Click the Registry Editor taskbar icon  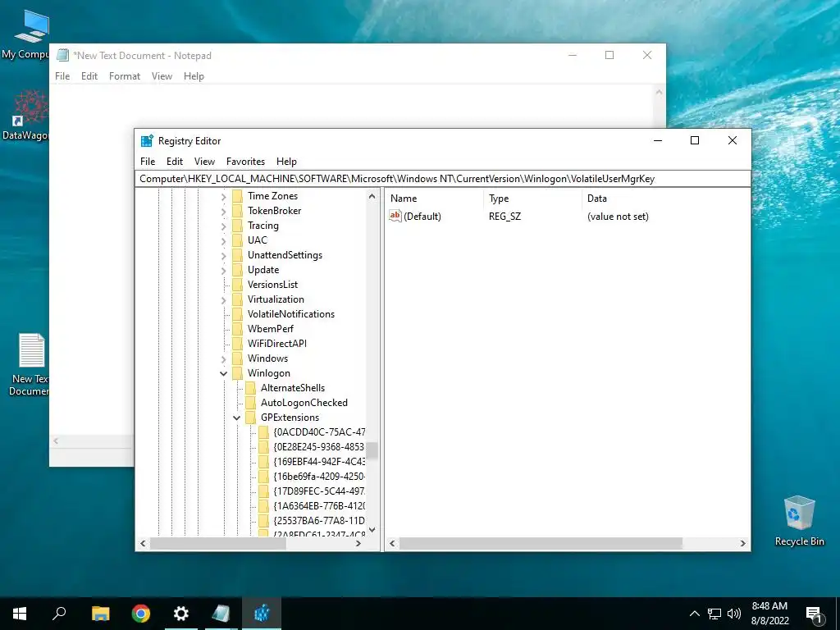pos(262,614)
